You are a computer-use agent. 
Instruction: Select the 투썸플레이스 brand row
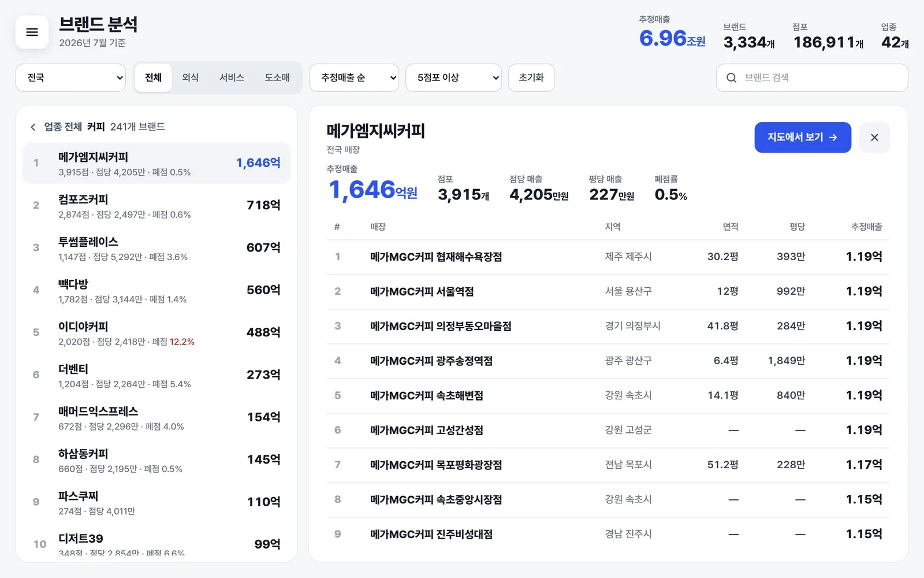tap(157, 248)
